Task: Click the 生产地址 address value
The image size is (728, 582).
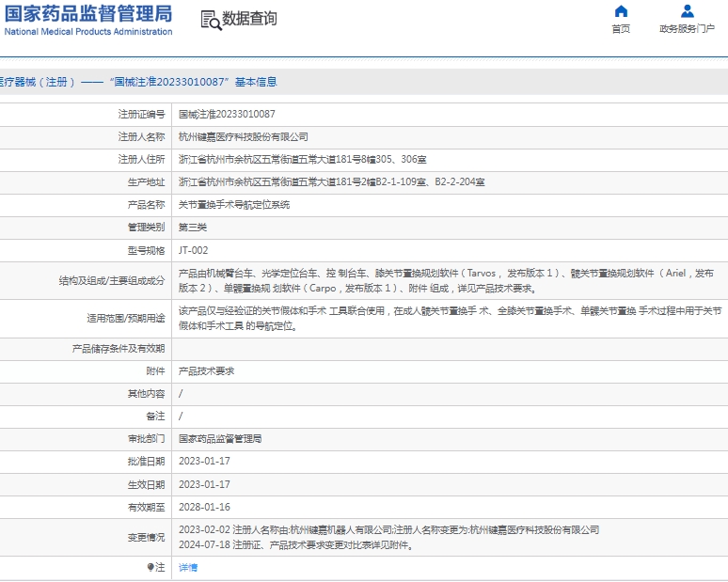Action: (x=331, y=182)
